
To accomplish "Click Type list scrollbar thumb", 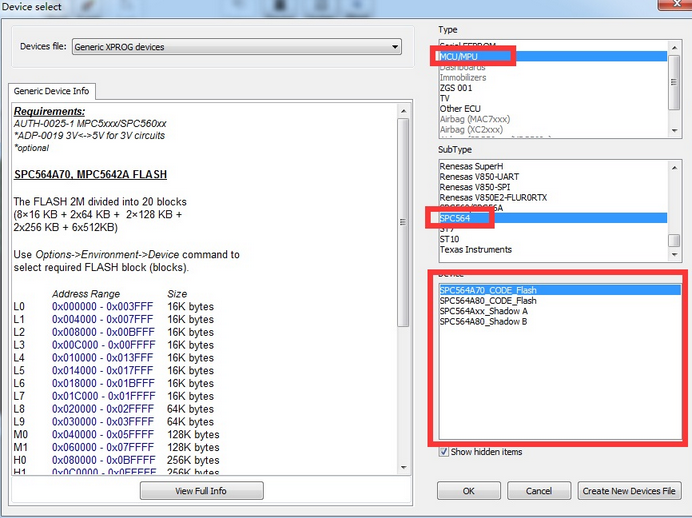I will pyautogui.click(x=674, y=82).
